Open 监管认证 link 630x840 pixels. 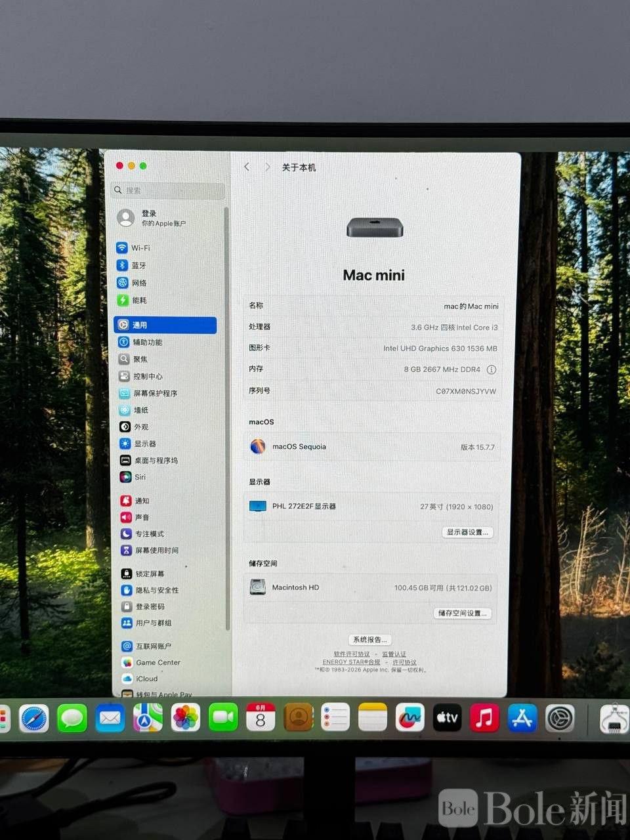(x=394, y=654)
